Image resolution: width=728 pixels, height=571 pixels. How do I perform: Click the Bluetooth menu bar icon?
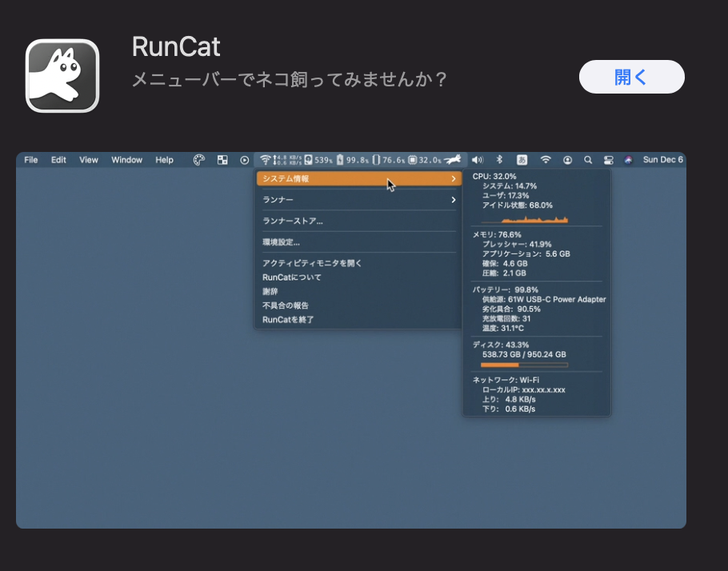point(499,160)
